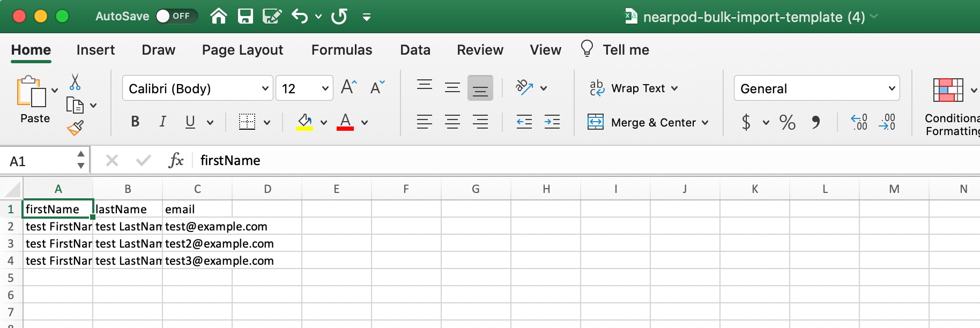Click the Wrap Text button
Image resolution: width=980 pixels, height=328 pixels.
[634, 88]
